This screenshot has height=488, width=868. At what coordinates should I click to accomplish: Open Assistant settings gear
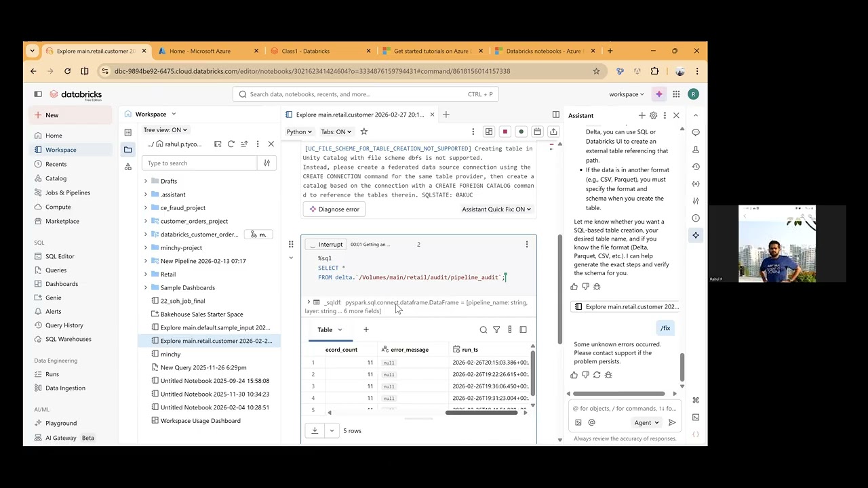[653, 115]
